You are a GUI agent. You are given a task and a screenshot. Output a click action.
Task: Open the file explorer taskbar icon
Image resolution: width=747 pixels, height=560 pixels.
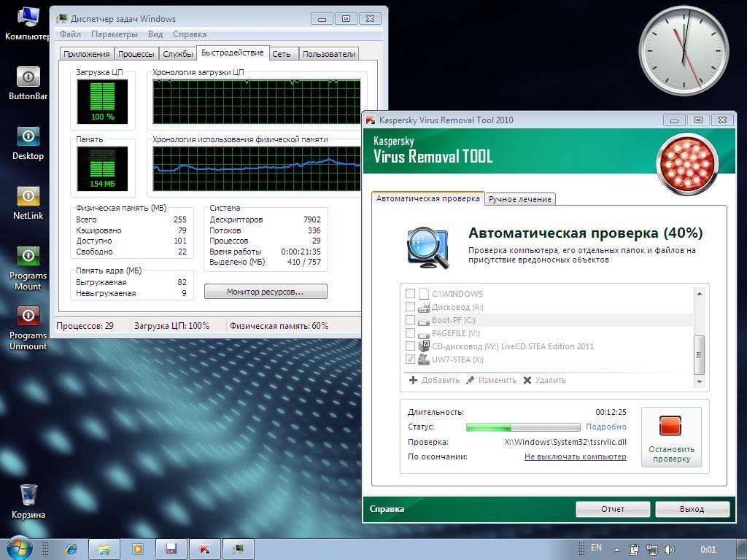point(104,549)
